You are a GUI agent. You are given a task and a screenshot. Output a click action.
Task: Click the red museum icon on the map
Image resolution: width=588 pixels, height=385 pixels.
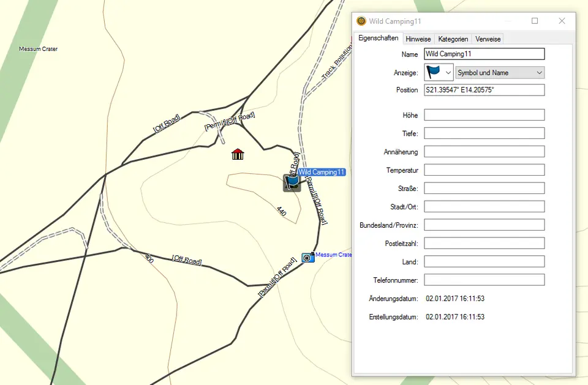[238, 154]
